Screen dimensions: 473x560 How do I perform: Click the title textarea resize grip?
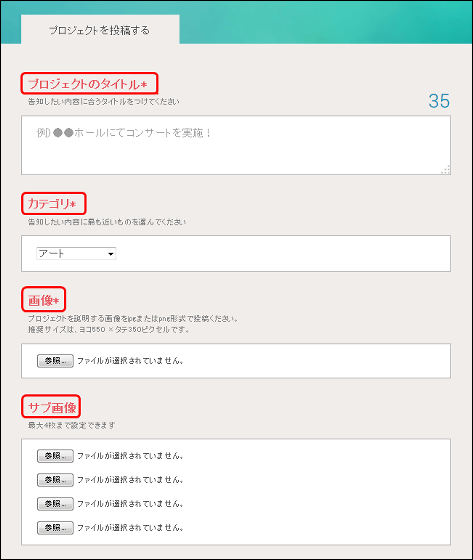click(446, 170)
